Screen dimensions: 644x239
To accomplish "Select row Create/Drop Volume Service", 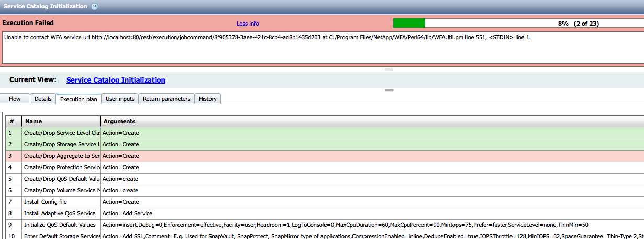I will coord(325,190).
